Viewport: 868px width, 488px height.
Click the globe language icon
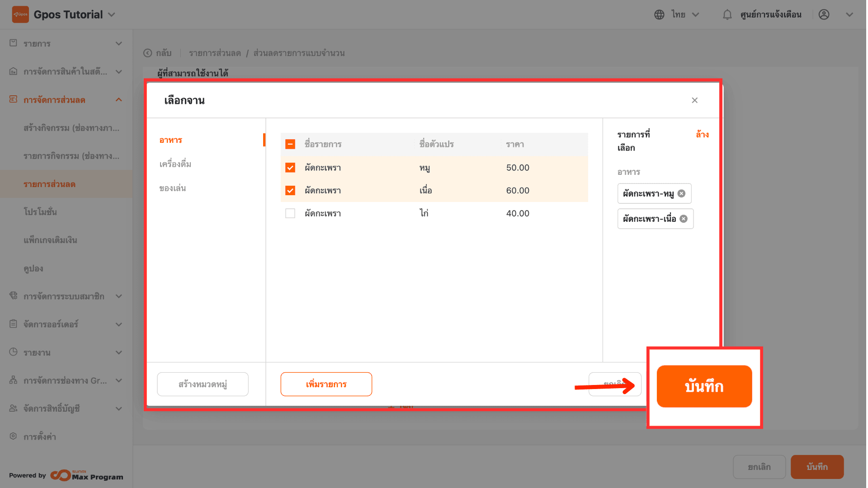pyautogui.click(x=659, y=14)
